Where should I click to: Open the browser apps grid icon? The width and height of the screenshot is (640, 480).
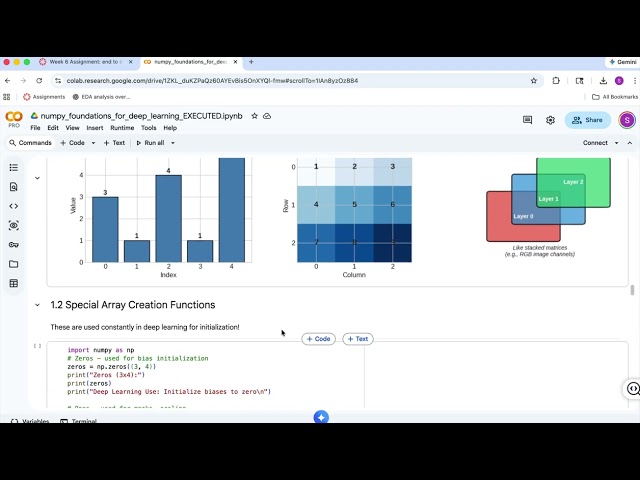6,97
